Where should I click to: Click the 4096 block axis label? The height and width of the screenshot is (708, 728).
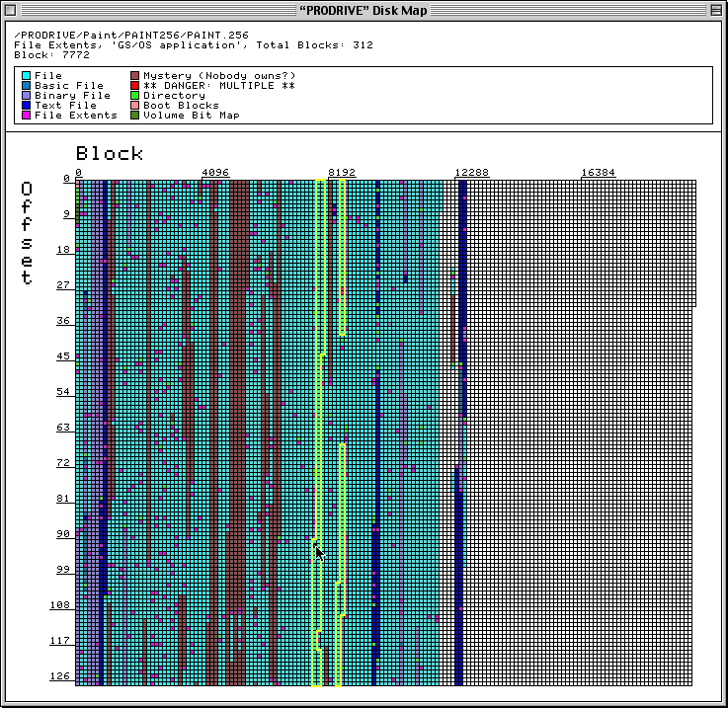pyautogui.click(x=214, y=173)
